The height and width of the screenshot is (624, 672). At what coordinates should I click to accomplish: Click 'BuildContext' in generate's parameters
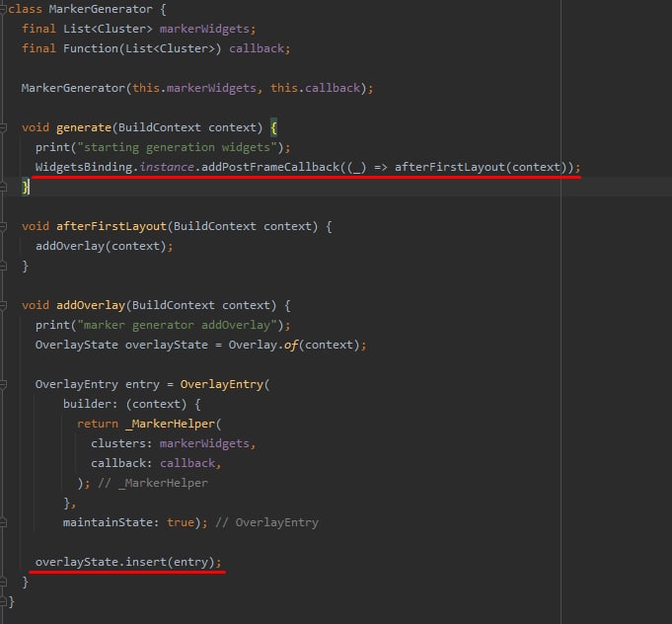pos(160,127)
